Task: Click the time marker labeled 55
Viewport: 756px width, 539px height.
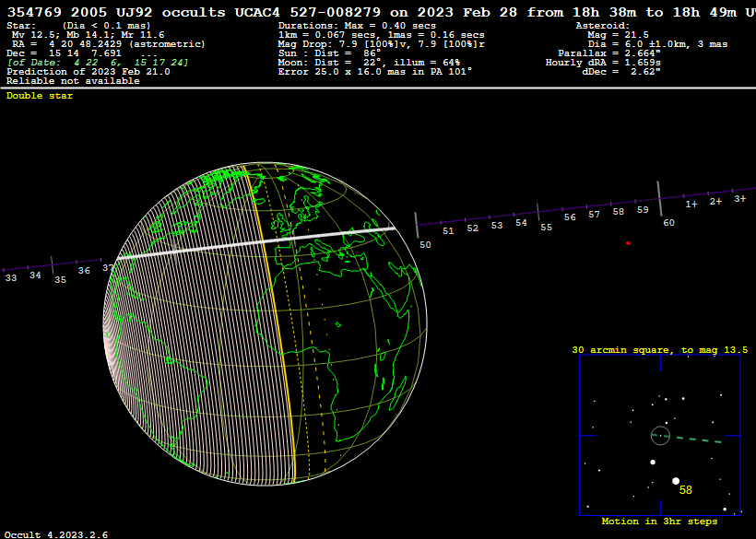Action: (x=546, y=228)
